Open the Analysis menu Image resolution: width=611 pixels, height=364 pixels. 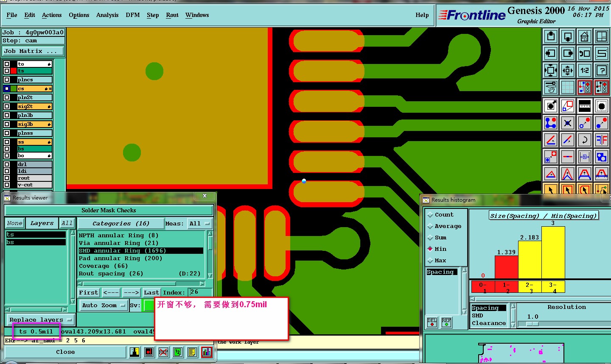(107, 15)
